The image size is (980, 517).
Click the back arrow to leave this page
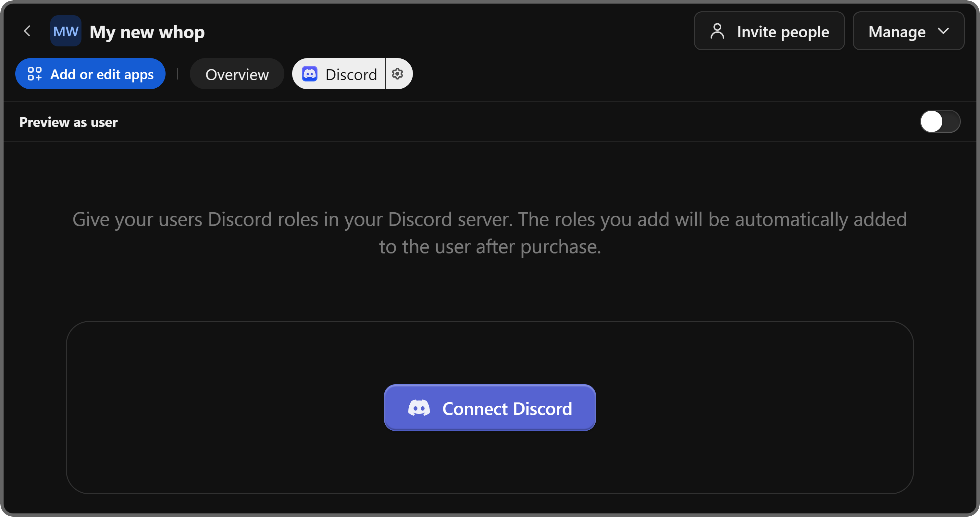click(27, 31)
